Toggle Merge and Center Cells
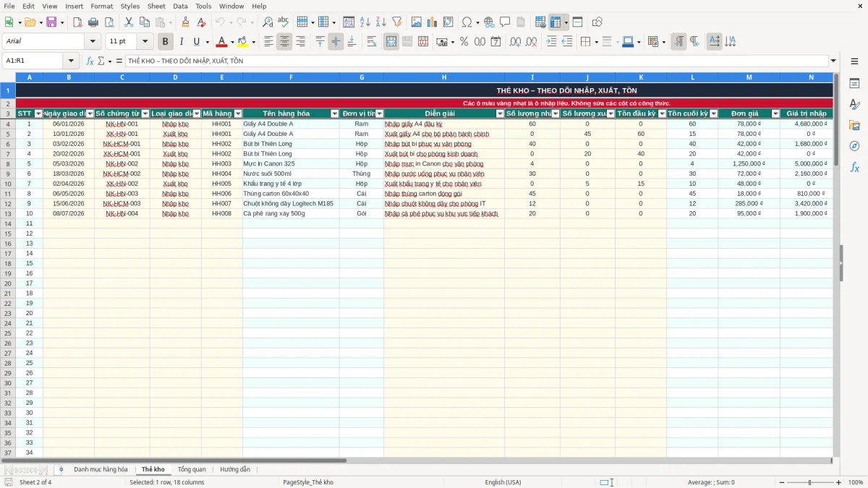Screen dimensions: 868x488 tap(391, 42)
